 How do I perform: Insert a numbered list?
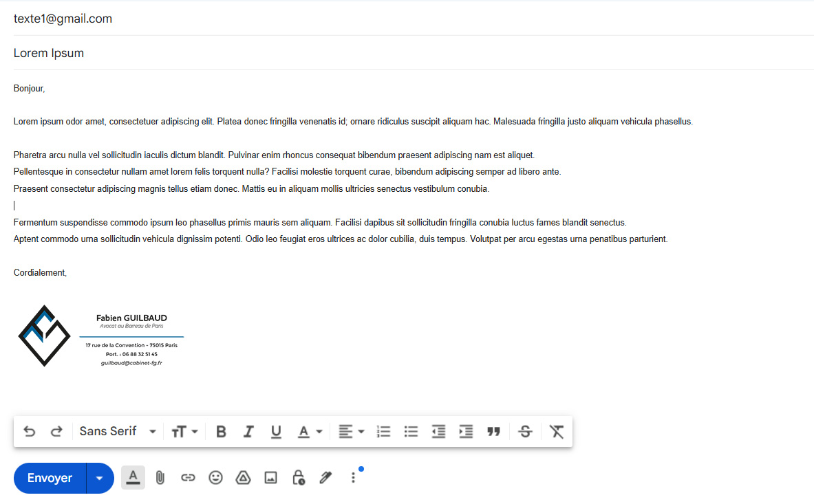tap(384, 432)
